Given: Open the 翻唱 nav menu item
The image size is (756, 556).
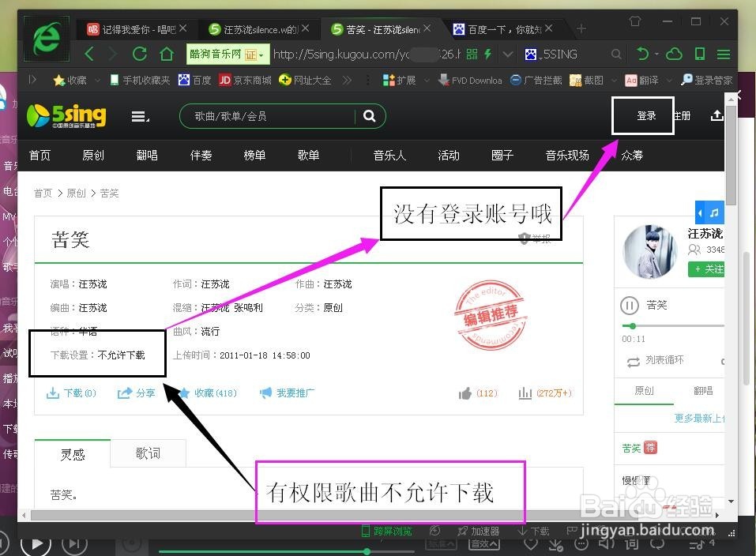Looking at the screenshot, I should (x=147, y=156).
